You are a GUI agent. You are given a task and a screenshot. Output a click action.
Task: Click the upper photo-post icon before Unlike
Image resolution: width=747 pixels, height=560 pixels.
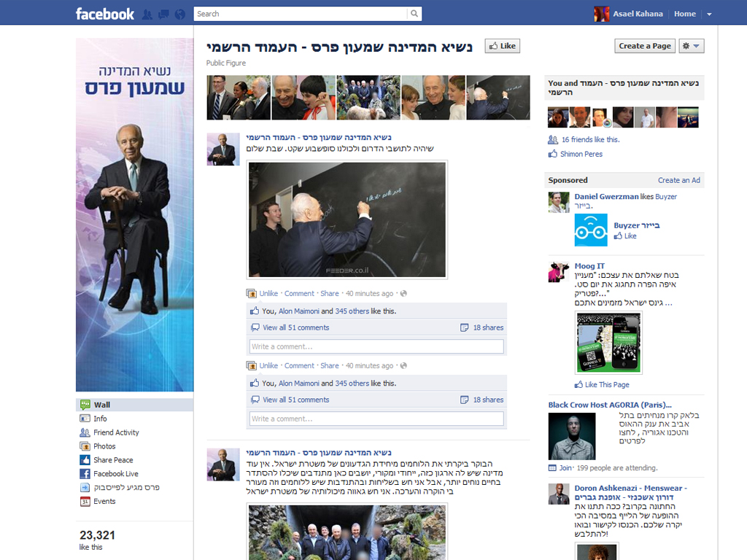click(251, 293)
